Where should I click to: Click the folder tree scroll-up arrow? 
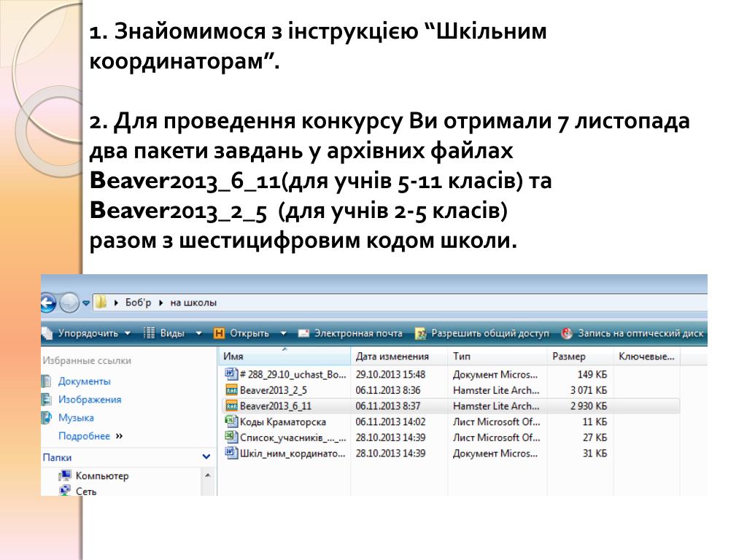208,475
